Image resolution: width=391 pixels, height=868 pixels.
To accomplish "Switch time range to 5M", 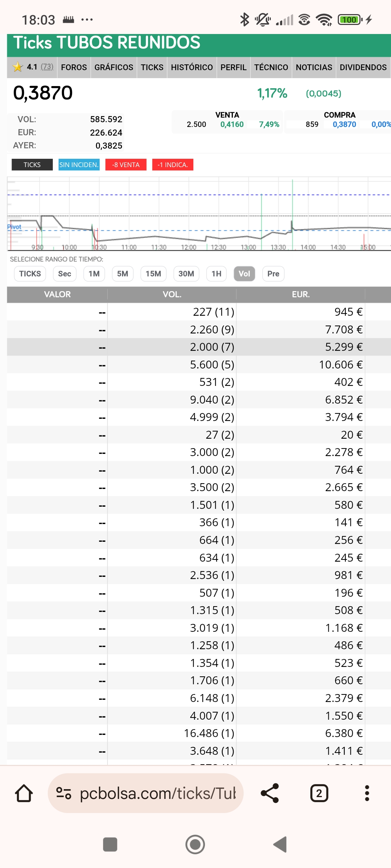I will click(122, 274).
